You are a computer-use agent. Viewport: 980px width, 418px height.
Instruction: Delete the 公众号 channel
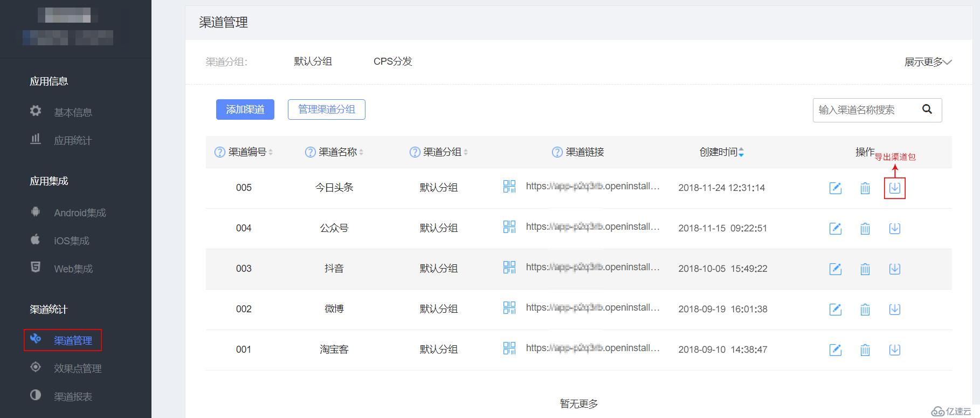coord(865,228)
